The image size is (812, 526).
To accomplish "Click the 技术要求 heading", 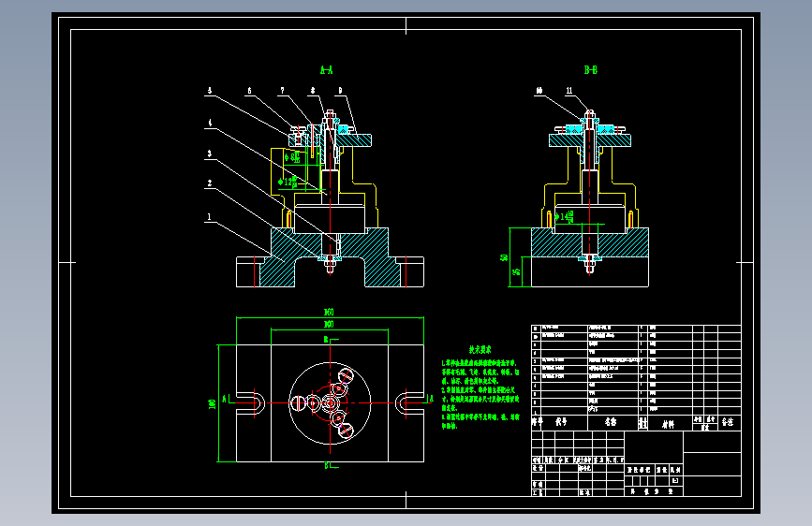I will pos(480,350).
